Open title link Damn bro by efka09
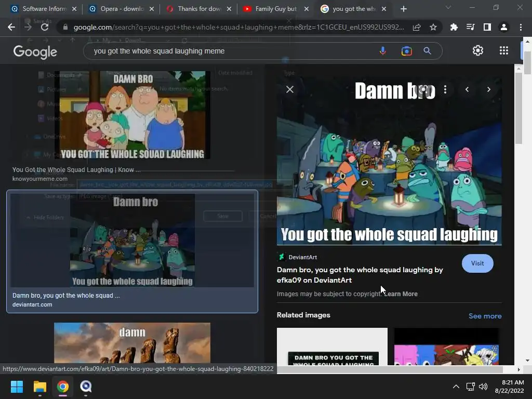Screen dimensions: 532x399 [360, 275]
